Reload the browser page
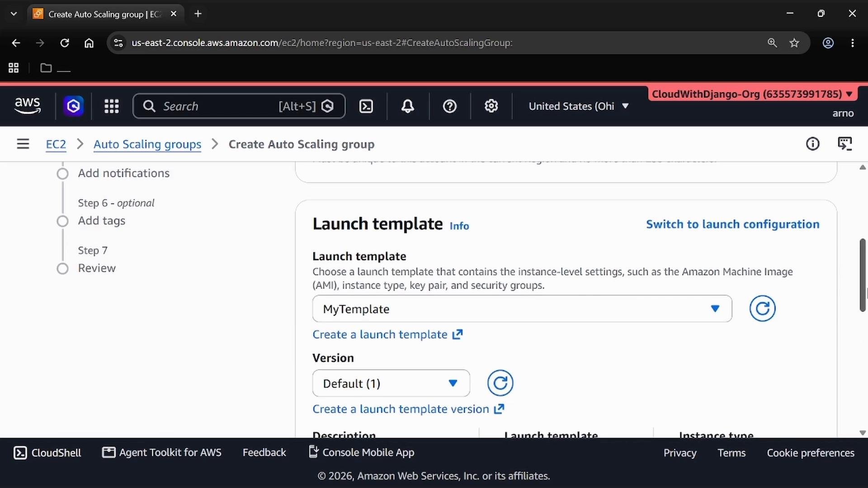Screen dimensions: 868x488 65,43
